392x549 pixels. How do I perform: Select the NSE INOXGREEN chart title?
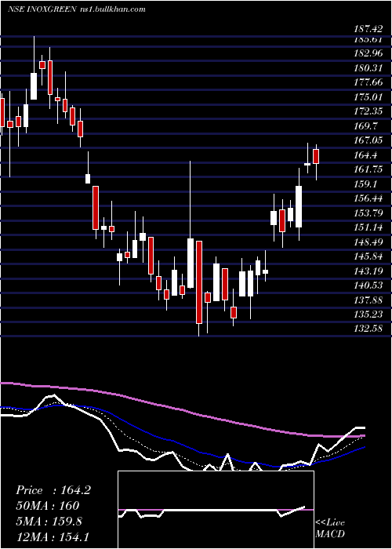point(77,9)
